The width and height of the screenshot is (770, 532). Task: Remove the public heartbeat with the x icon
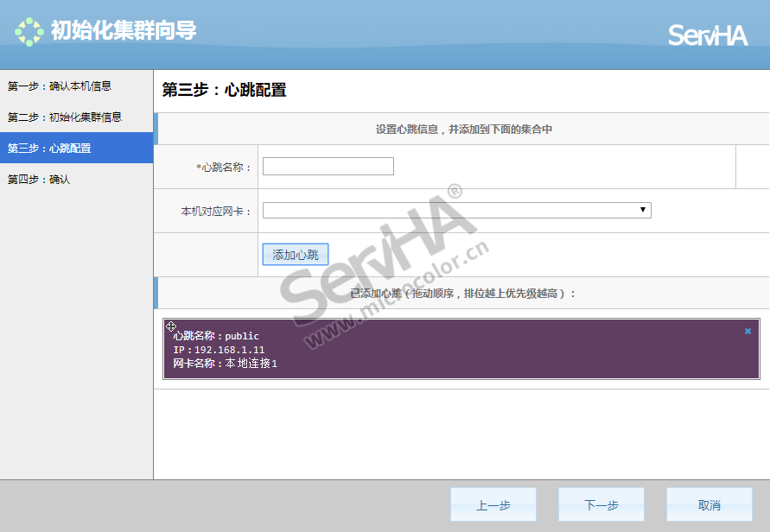[x=748, y=331]
